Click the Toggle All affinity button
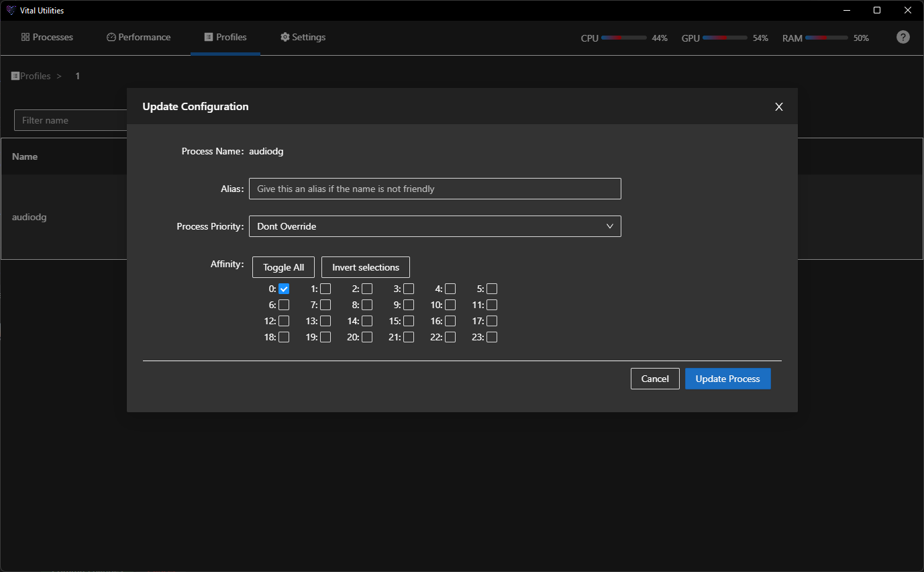 click(x=283, y=267)
